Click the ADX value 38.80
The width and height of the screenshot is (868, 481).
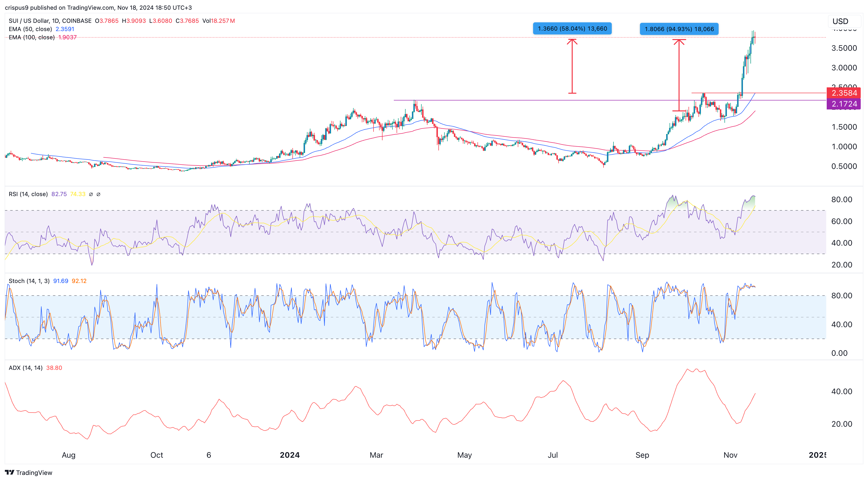[54, 368]
